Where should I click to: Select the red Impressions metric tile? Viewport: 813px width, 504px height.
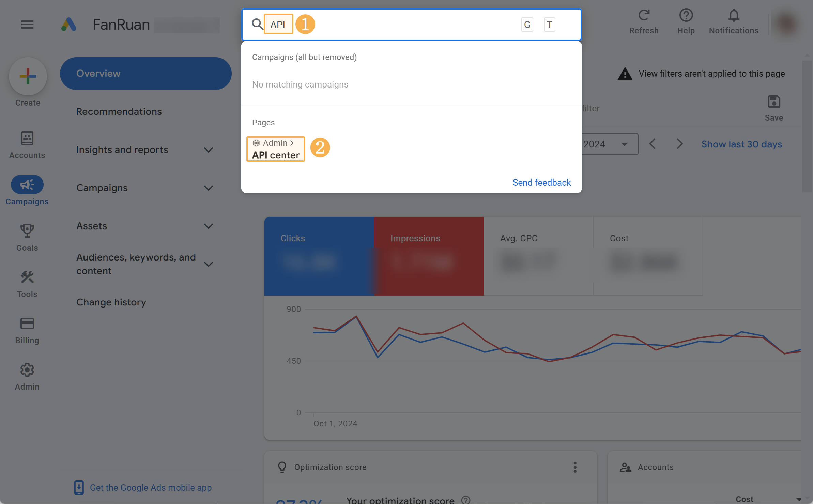pos(429,255)
